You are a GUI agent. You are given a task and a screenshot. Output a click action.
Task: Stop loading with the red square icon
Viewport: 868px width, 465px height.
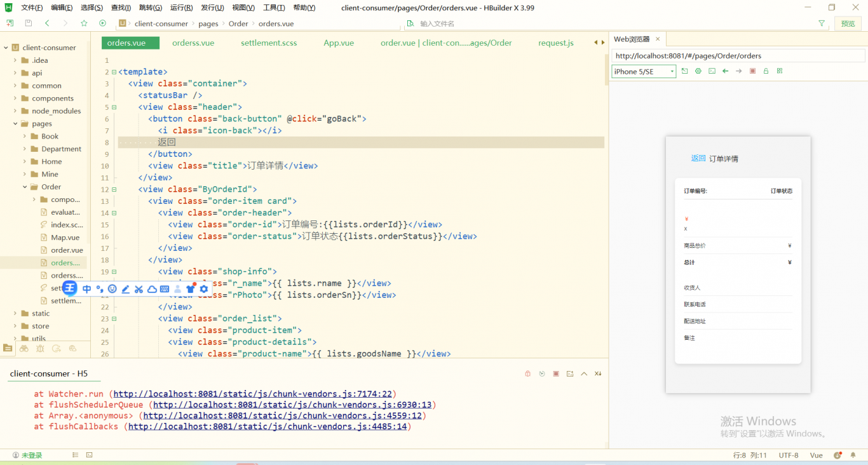(x=752, y=71)
